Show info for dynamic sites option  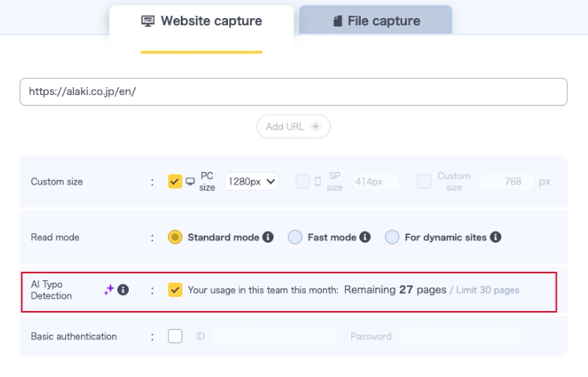495,237
